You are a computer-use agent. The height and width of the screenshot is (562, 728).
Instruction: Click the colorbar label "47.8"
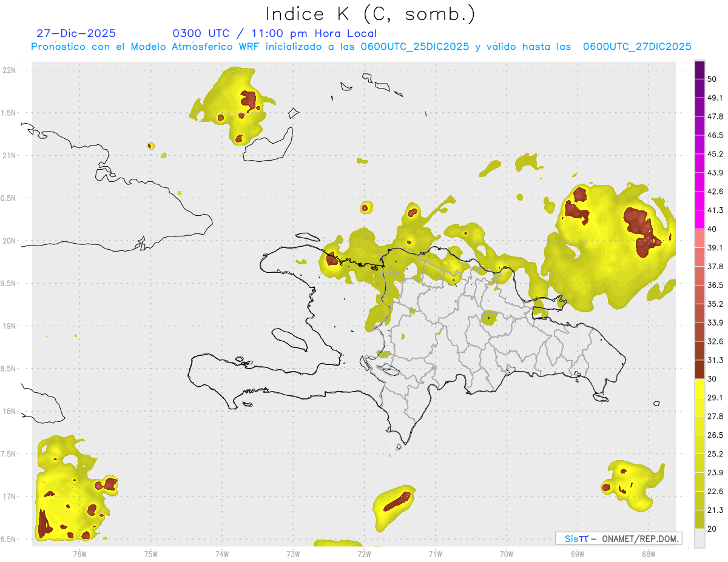[x=715, y=116]
